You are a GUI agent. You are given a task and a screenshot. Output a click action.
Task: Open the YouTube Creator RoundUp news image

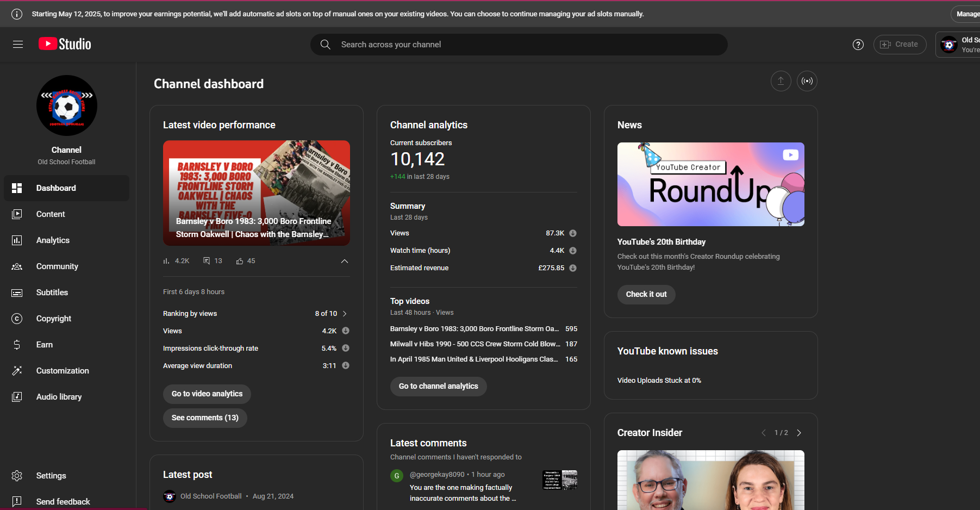pos(711,184)
